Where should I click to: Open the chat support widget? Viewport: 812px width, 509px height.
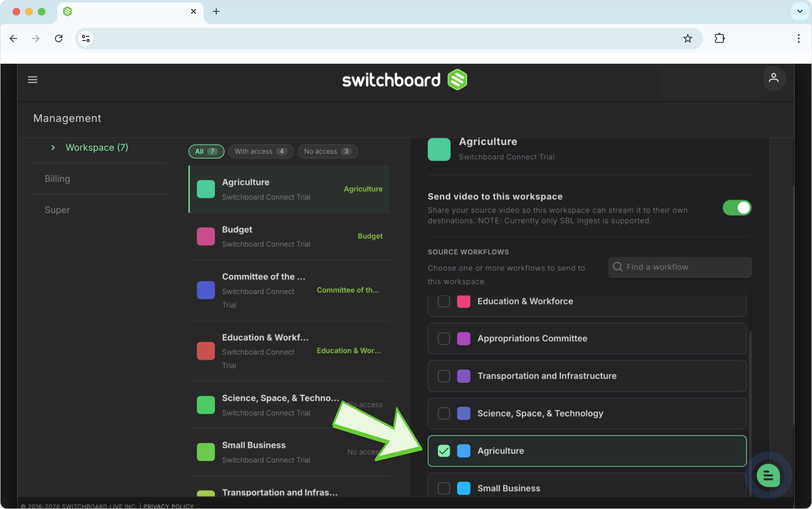(768, 476)
